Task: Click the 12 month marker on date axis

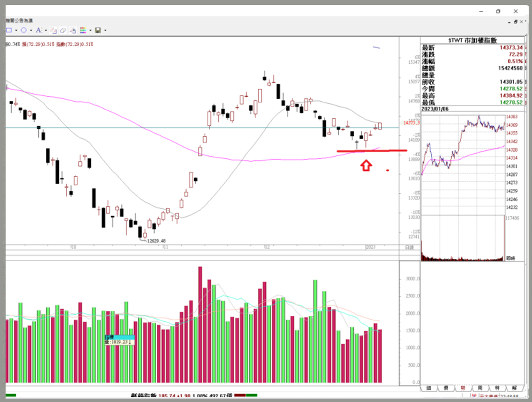Action: 267,247
